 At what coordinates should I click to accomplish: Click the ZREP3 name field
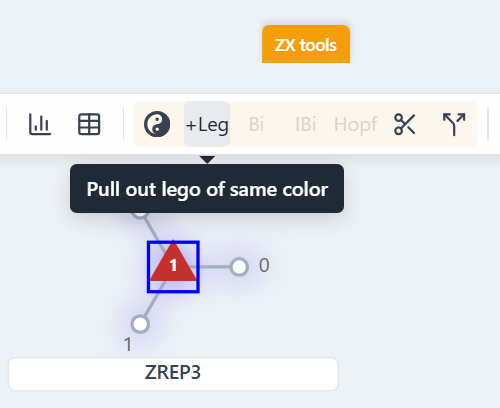(173, 374)
